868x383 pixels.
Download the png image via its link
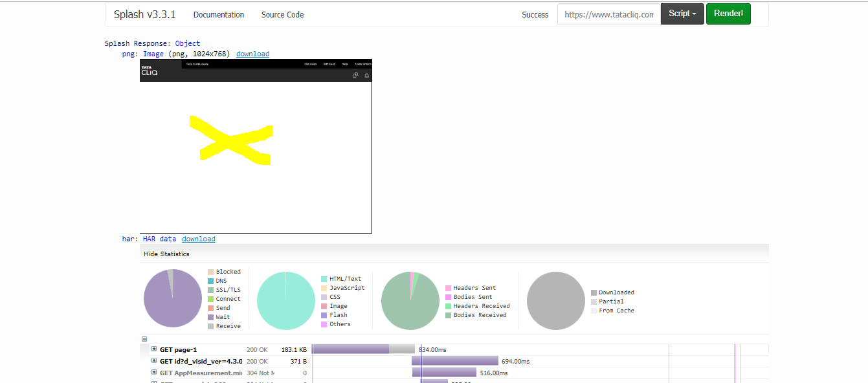point(252,54)
